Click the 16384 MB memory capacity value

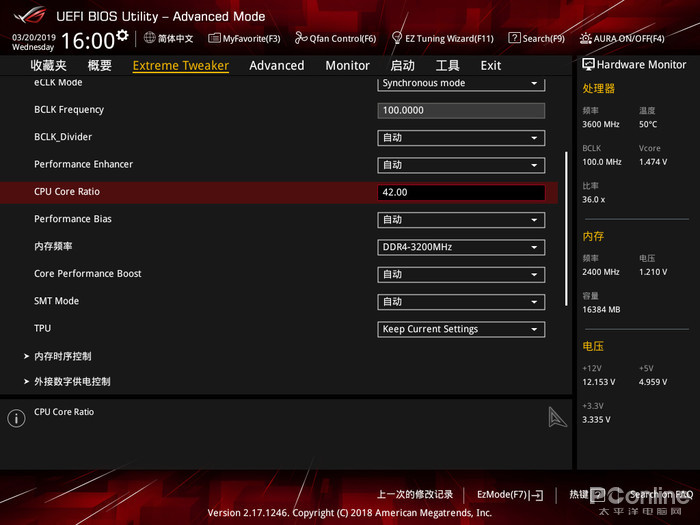pos(601,309)
